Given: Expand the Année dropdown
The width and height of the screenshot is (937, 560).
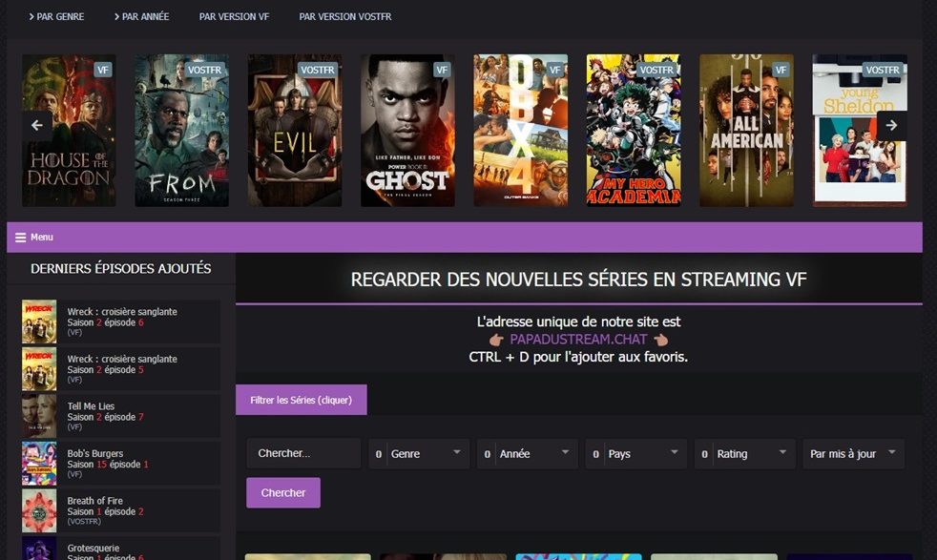Looking at the screenshot, I should pyautogui.click(x=527, y=453).
